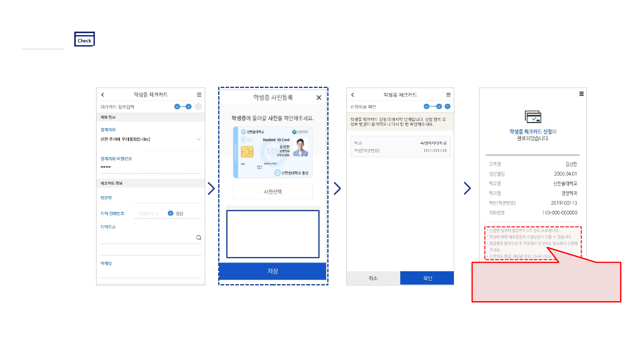Click the final step circle on 신청정보 확인 progress
This screenshot has width=644, height=362.
[447, 107]
